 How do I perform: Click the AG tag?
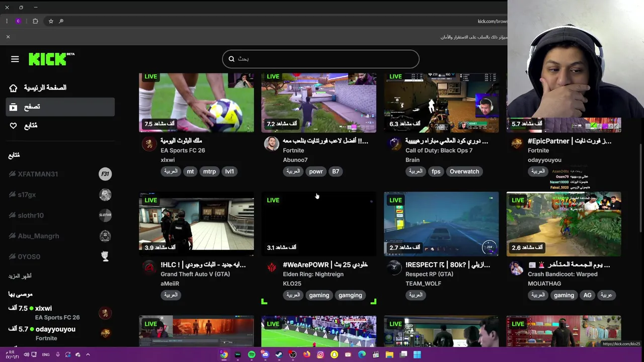click(x=587, y=295)
